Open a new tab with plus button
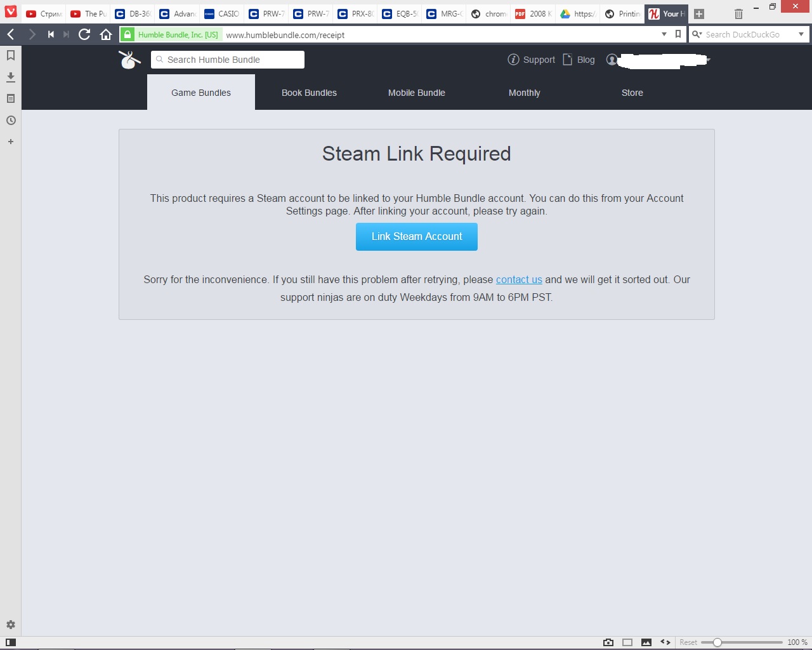The height and width of the screenshot is (650, 812). pyautogui.click(x=699, y=14)
